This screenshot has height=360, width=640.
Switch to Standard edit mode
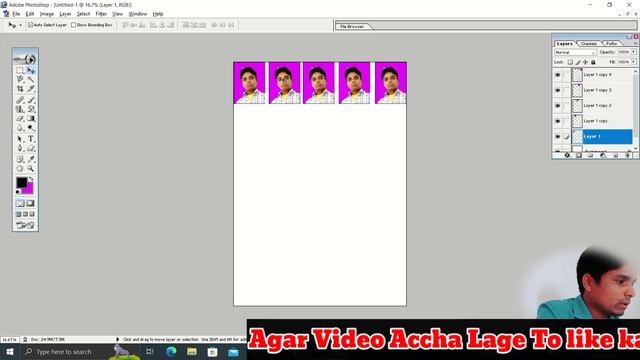point(20,203)
